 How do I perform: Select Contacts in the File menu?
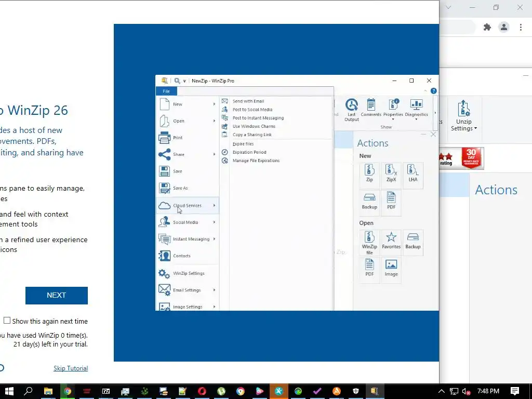click(x=188, y=256)
